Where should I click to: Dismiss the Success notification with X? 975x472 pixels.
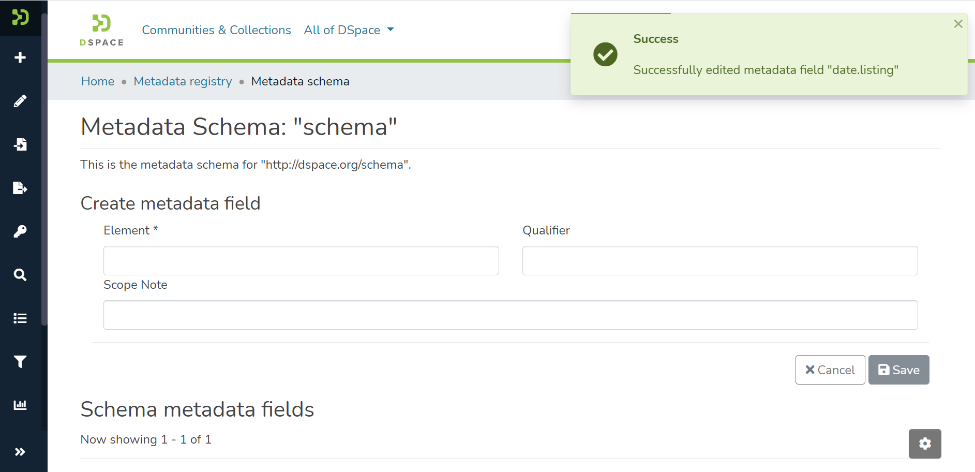[x=958, y=24]
